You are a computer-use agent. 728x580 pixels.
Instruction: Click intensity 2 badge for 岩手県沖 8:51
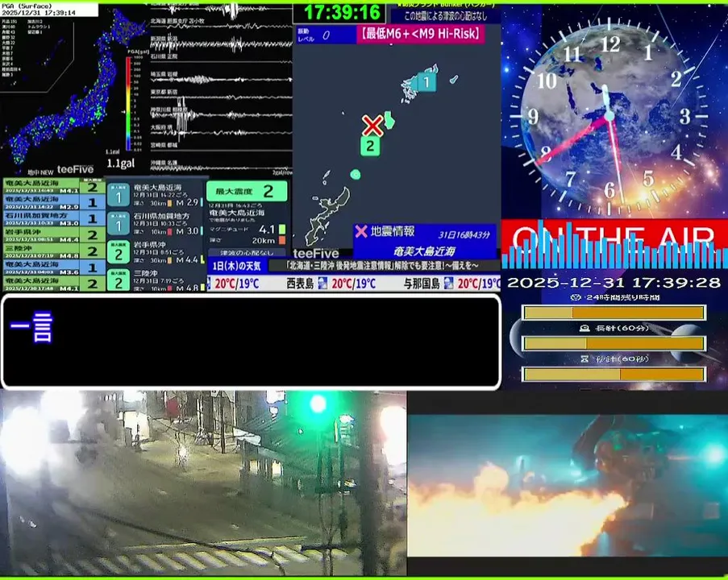pyautogui.click(x=119, y=253)
